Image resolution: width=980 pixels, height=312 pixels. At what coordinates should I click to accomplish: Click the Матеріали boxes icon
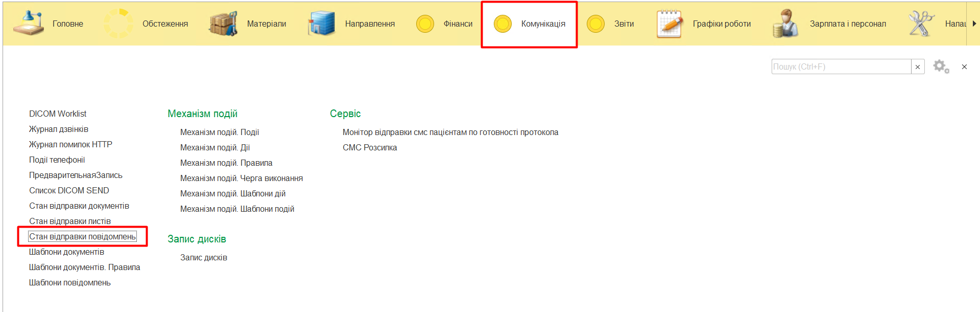(223, 24)
